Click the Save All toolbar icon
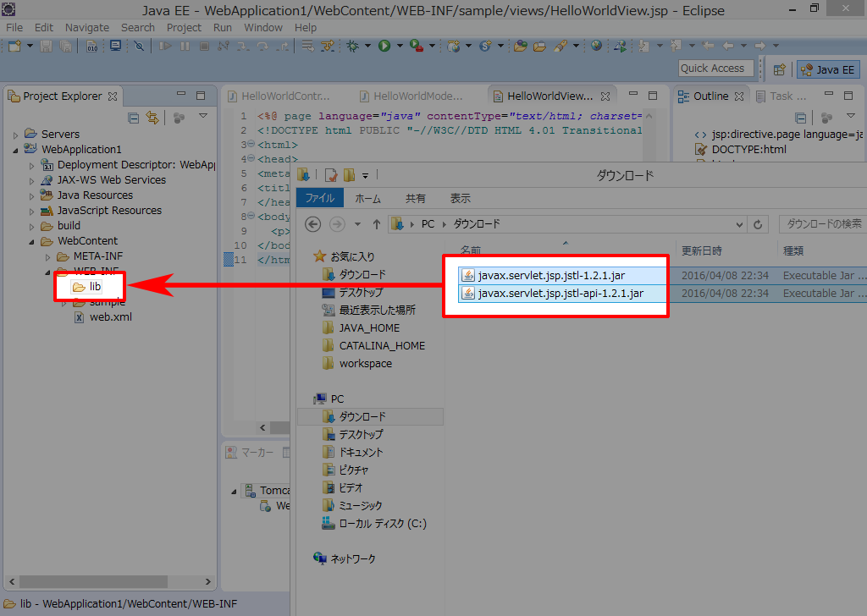Image resolution: width=867 pixels, height=616 pixels. [x=65, y=47]
